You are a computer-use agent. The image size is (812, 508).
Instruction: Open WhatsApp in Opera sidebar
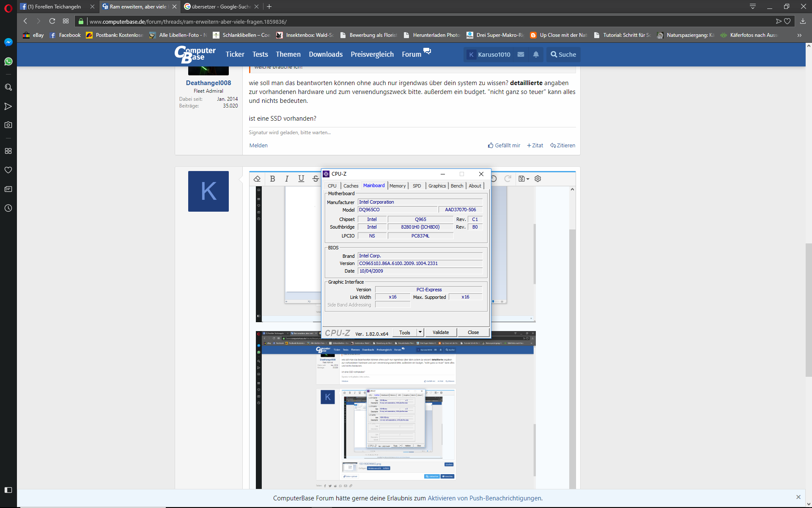coord(8,61)
